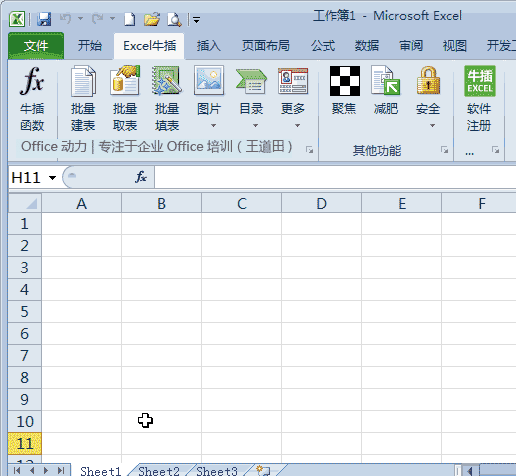
Task: Switch to the 审阅 Review tab
Action: (x=411, y=46)
